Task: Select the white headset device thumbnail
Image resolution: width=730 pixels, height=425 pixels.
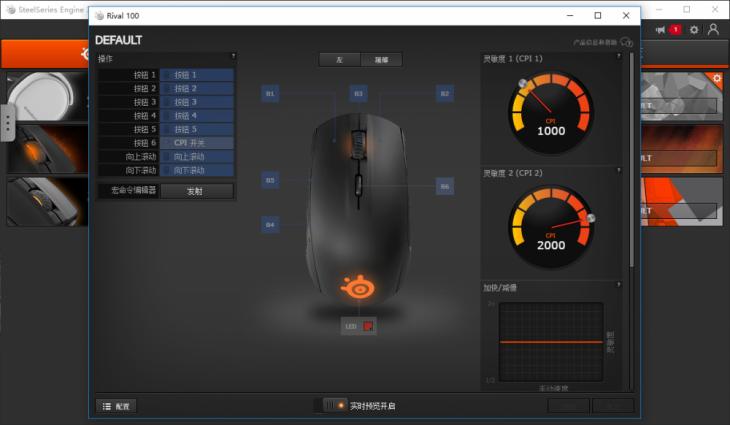Action: [47, 97]
